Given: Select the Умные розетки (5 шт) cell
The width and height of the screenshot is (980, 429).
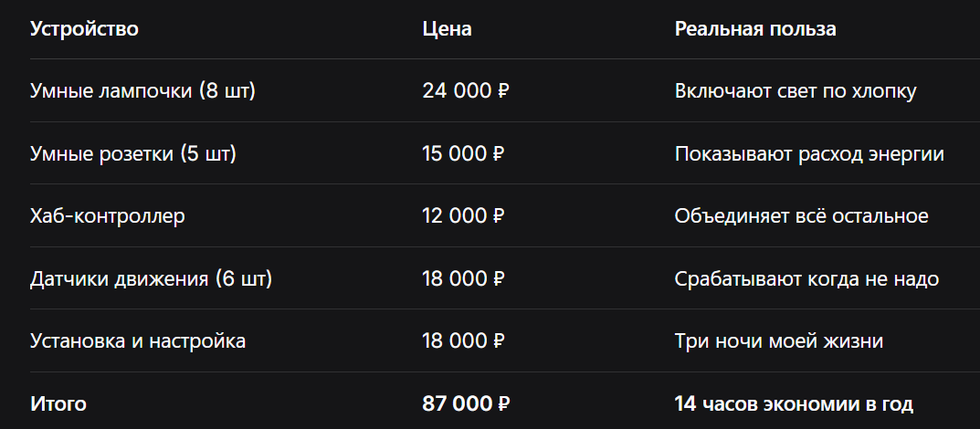Looking at the screenshot, I should pyautogui.click(x=133, y=153).
